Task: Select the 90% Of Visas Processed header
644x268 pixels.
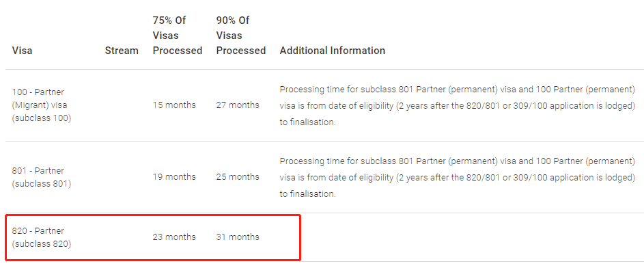Action: pyautogui.click(x=241, y=36)
